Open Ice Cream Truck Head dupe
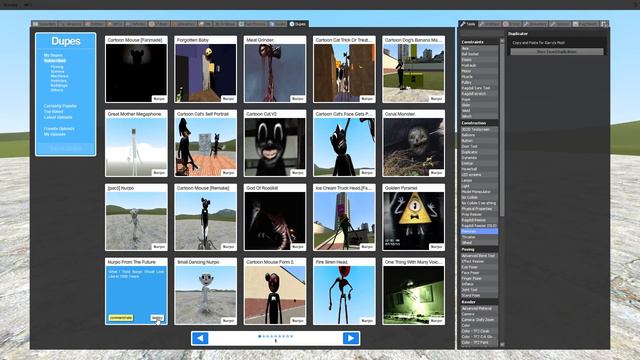 (344, 217)
